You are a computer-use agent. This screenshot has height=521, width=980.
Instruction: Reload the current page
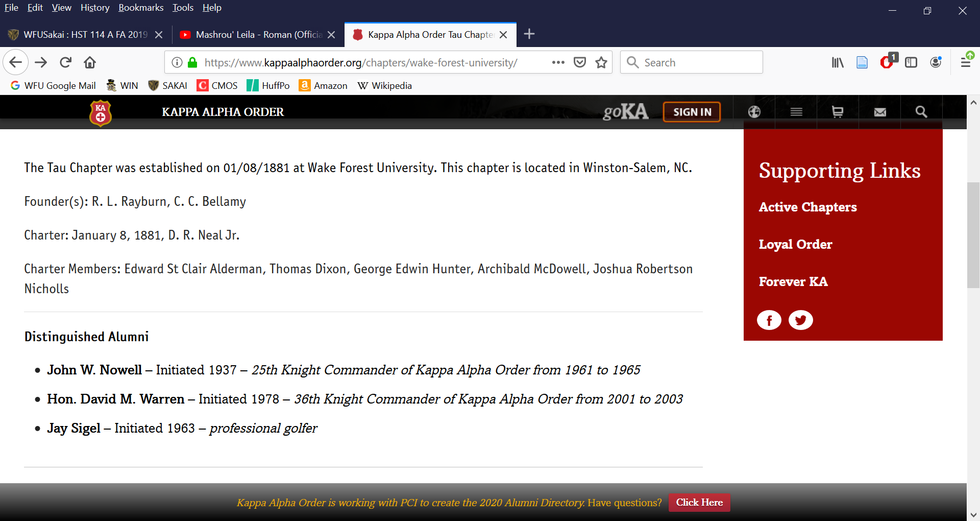(x=65, y=62)
